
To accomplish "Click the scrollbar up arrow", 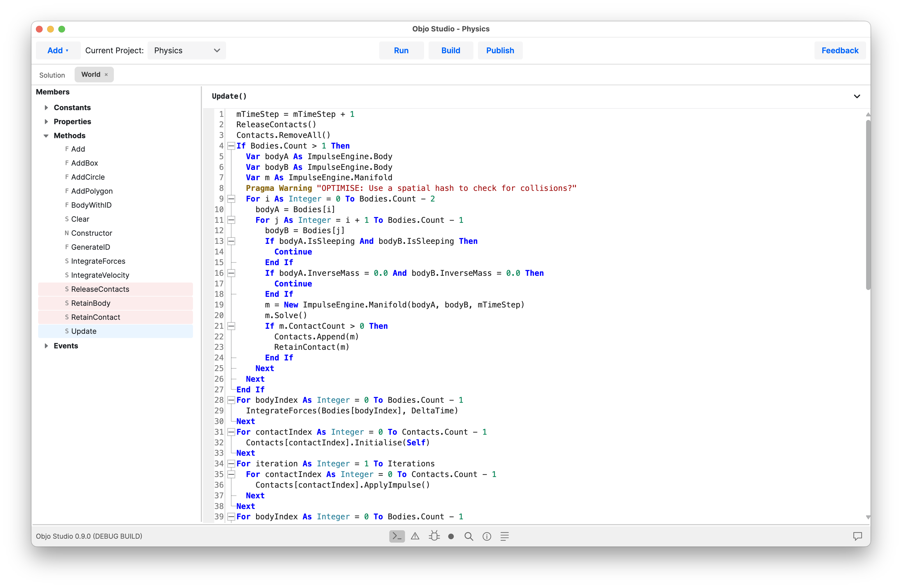I will click(868, 114).
